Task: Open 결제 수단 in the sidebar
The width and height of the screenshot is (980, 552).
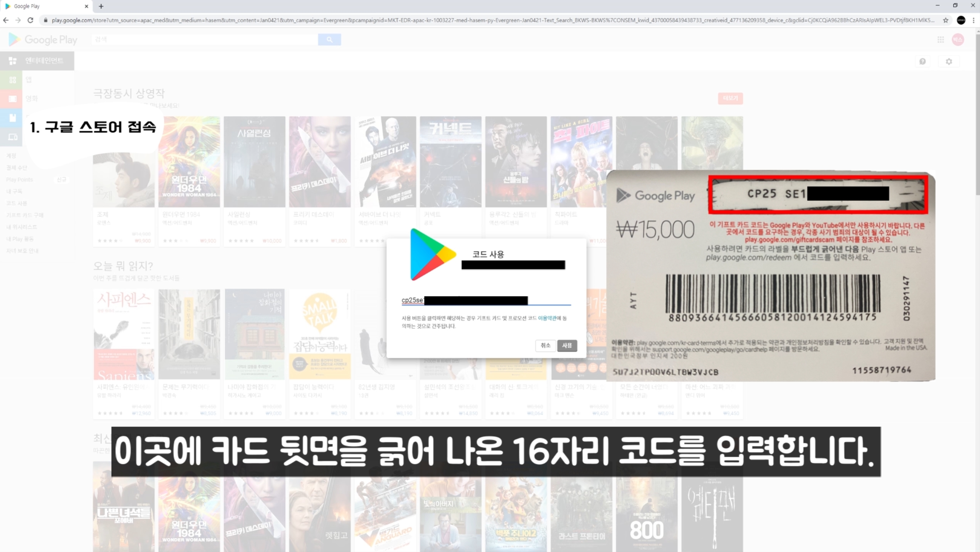Action: click(16, 167)
